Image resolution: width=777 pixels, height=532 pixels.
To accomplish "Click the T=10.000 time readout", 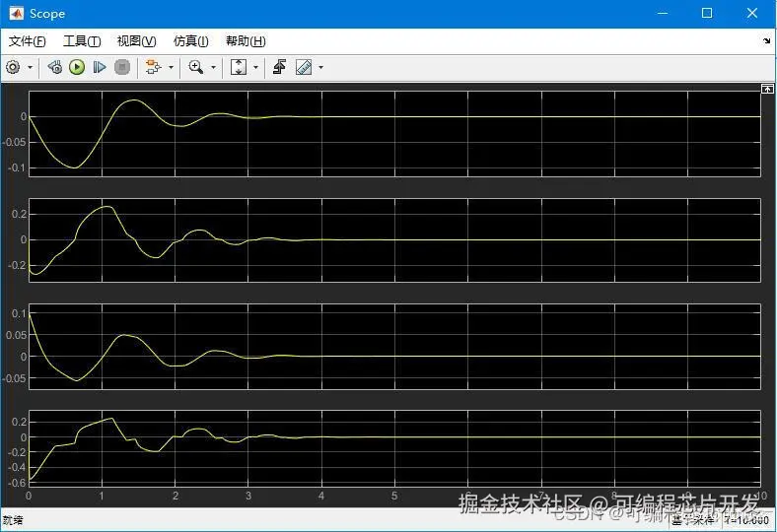I will [746, 520].
